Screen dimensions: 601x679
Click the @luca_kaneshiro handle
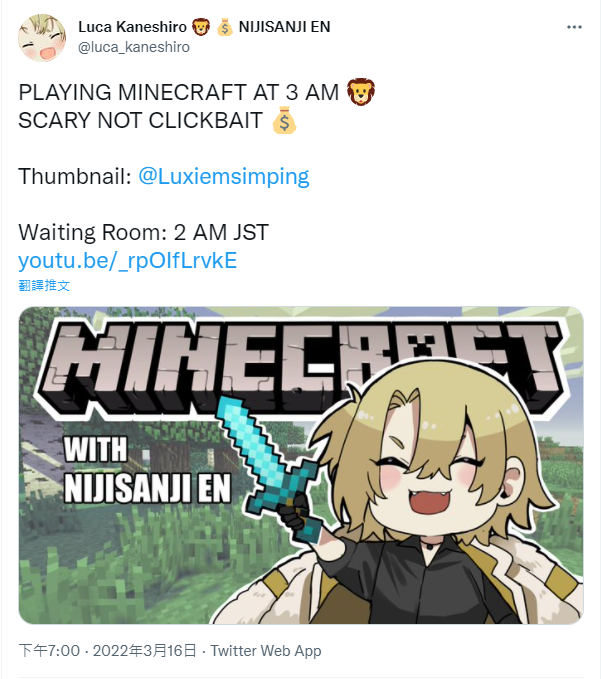click(134, 47)
